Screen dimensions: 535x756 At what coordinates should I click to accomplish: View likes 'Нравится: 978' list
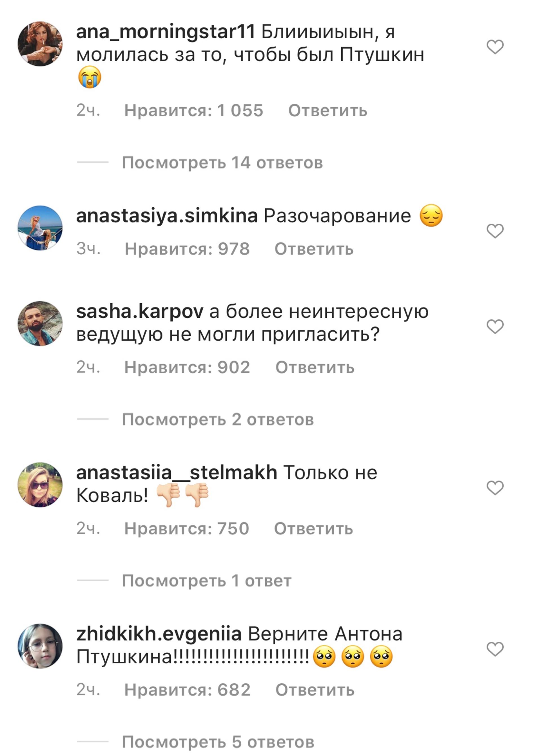click(187, 249)
